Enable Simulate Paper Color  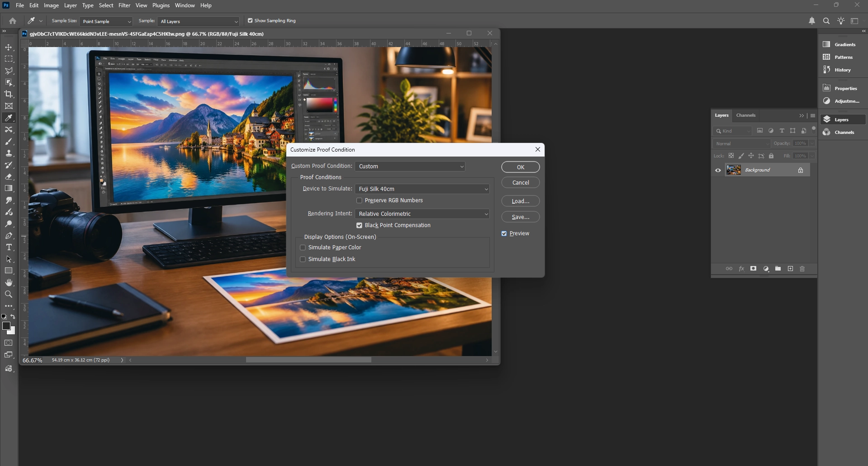(303, 247)
